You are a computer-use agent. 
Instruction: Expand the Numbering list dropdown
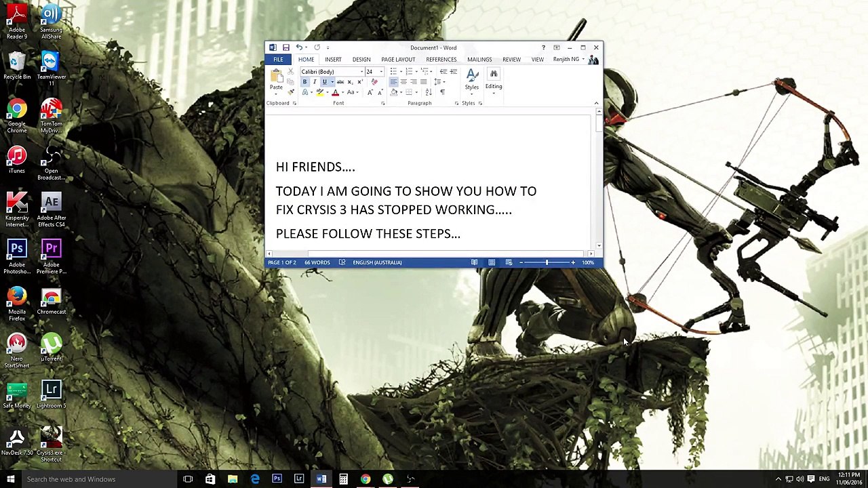415,72
